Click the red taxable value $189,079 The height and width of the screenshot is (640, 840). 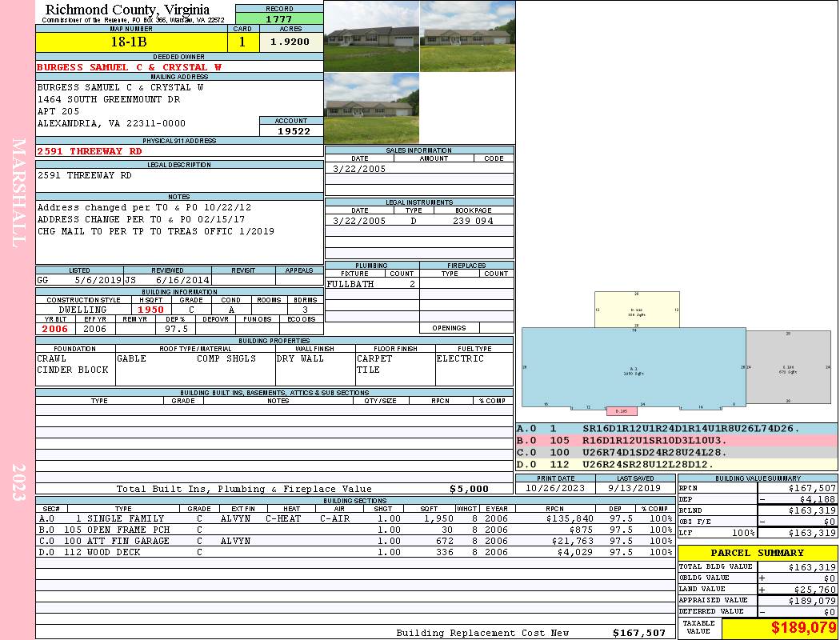click(x=779, y=628)
